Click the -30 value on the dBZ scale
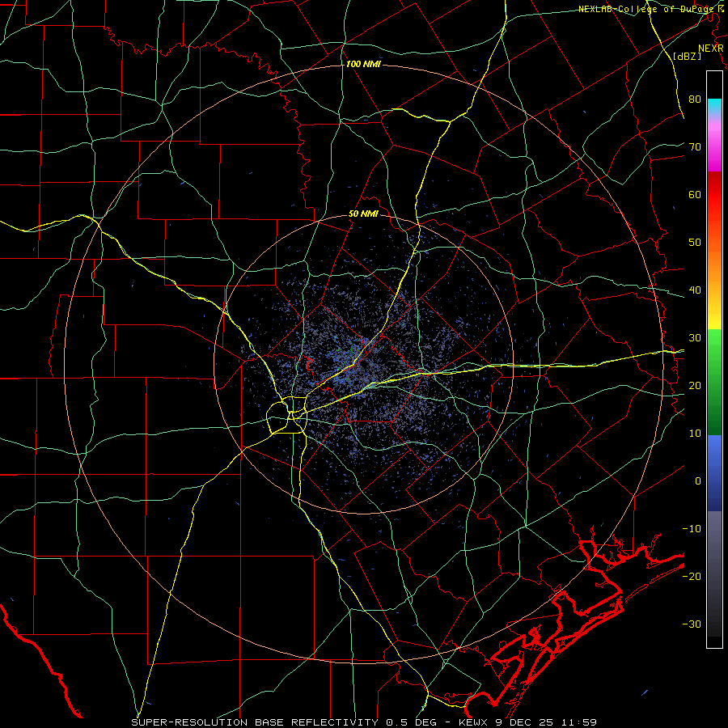Image resolution: width=728 pixels, height=728 pixels. point(692,624)
